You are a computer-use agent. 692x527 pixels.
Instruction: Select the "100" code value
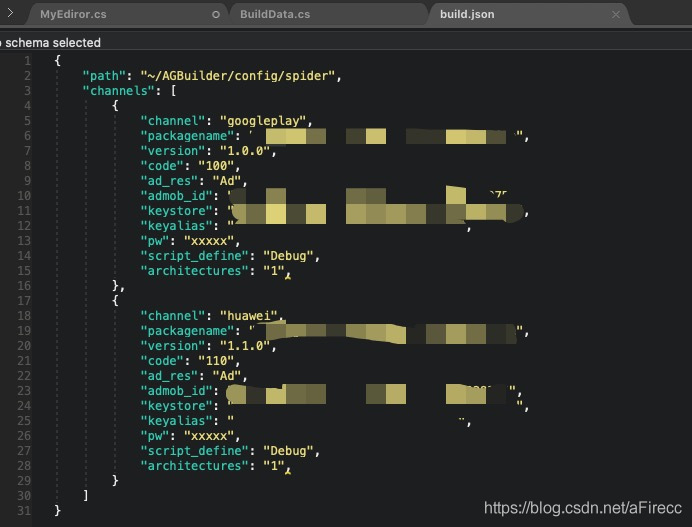click(216, 166)
